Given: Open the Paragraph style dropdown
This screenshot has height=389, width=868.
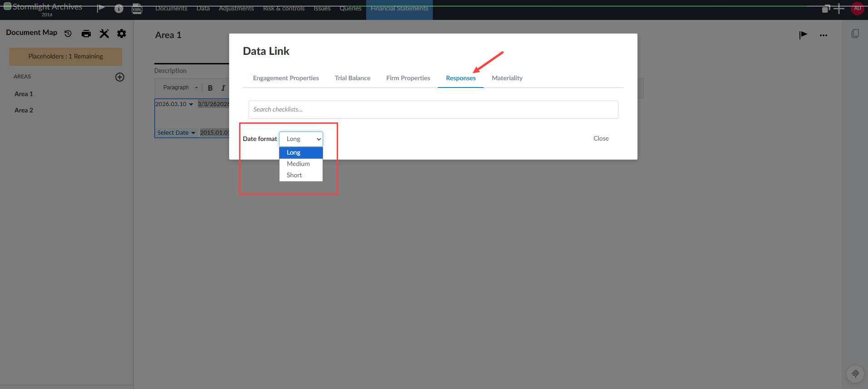Looking at the screenshot, I should coord(180,88).
